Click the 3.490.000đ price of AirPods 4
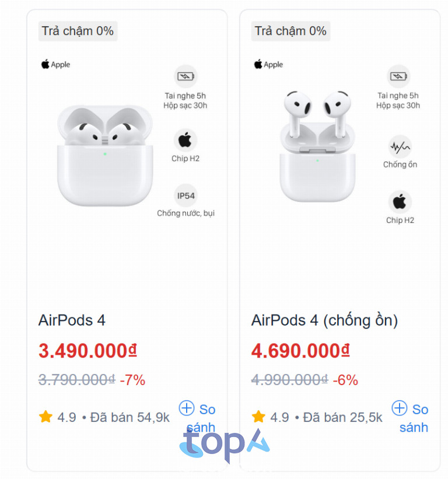 [87, 351]
